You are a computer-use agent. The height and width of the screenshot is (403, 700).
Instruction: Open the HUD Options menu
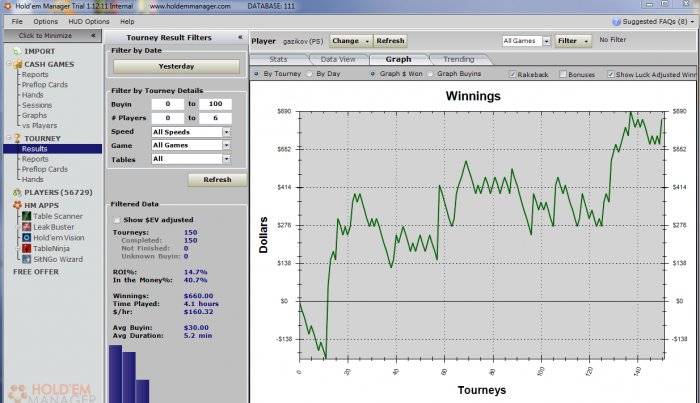coord(89,21)
